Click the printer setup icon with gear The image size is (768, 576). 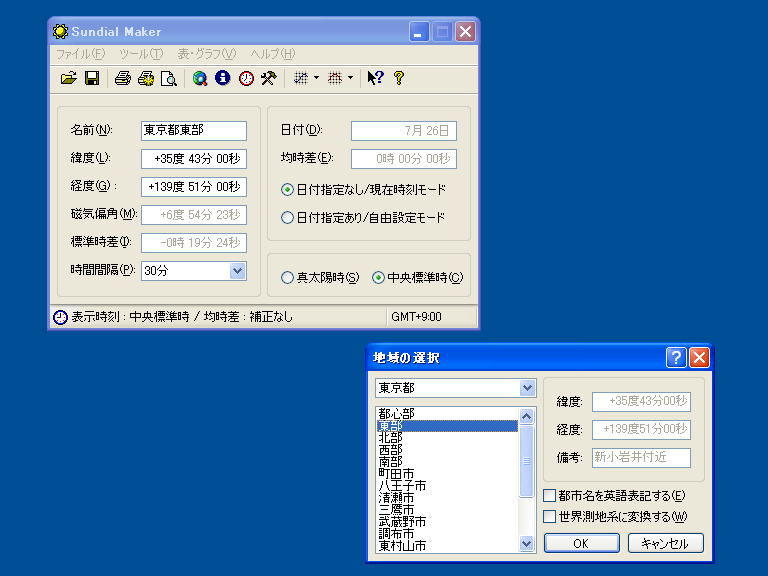(146, 78)
